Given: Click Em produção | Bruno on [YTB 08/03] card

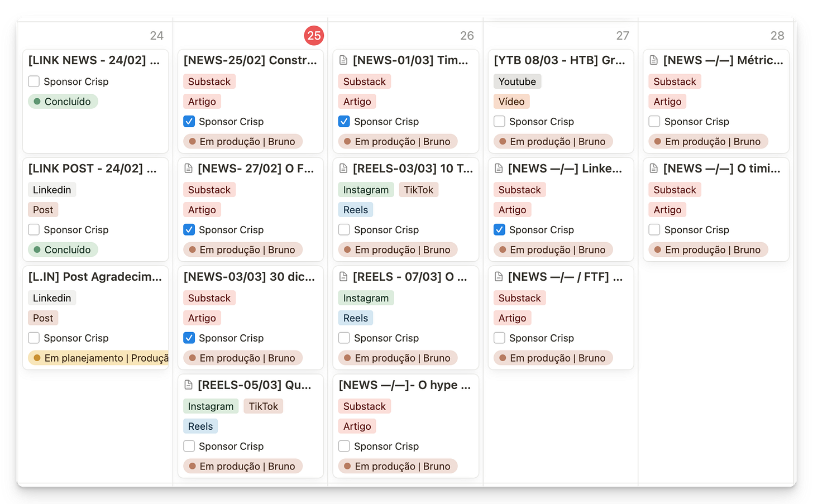Looking at the screenshot, I should (x=553, y=142).
